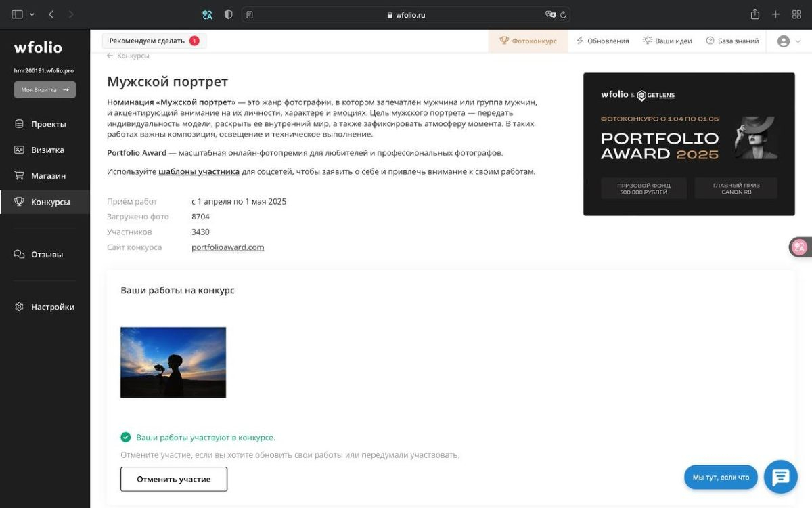Select Конкурсы in the sidebar
This screenshot has height=508, width=812.
tap(45, 202)
